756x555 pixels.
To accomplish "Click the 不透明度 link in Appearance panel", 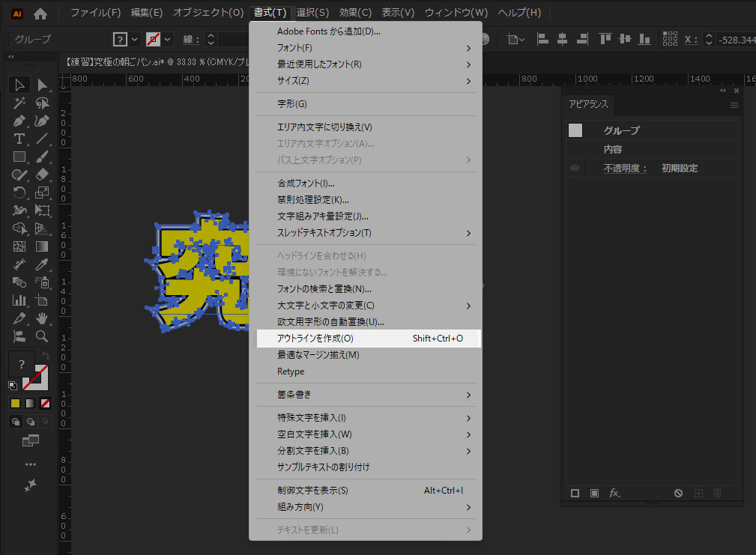I will (x=625, y=169).
